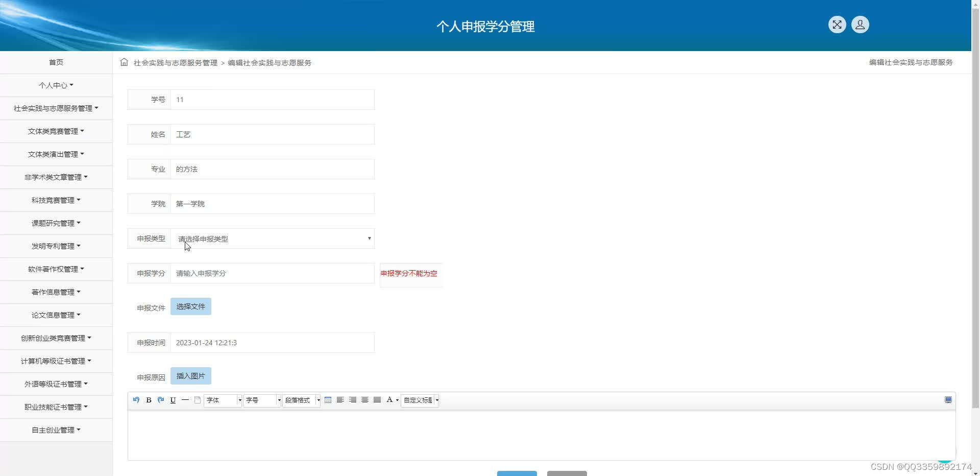This screenshot has height=476, width=980.
Task: Expand the 非学术类文章管理 menu
Action: (x=56, y=177)
